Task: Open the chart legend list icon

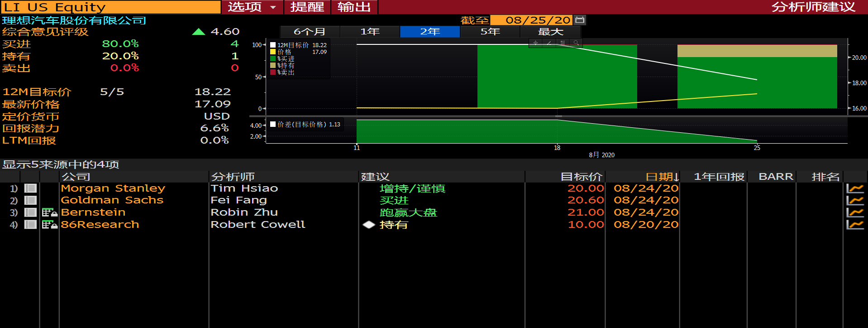Action: 563,43
